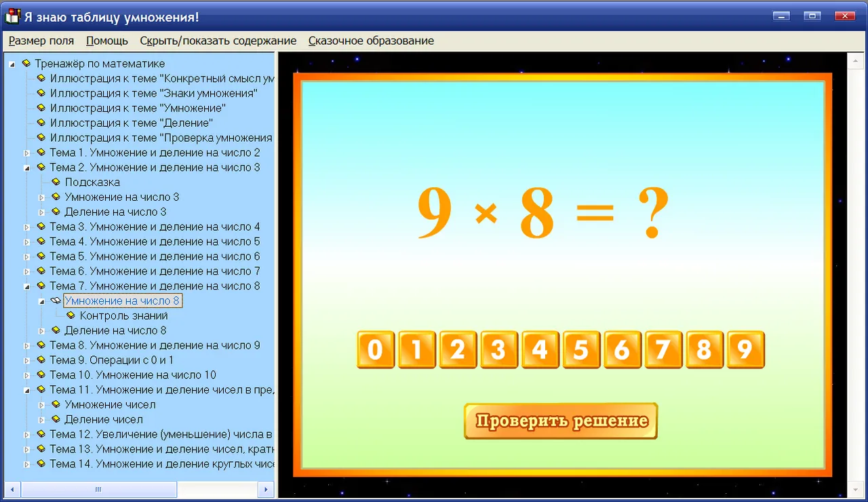This screenshot has height=502, width=868.
Task: Minimize the "Я знаю таблицу умножения!" window
Action: [782, 16]
